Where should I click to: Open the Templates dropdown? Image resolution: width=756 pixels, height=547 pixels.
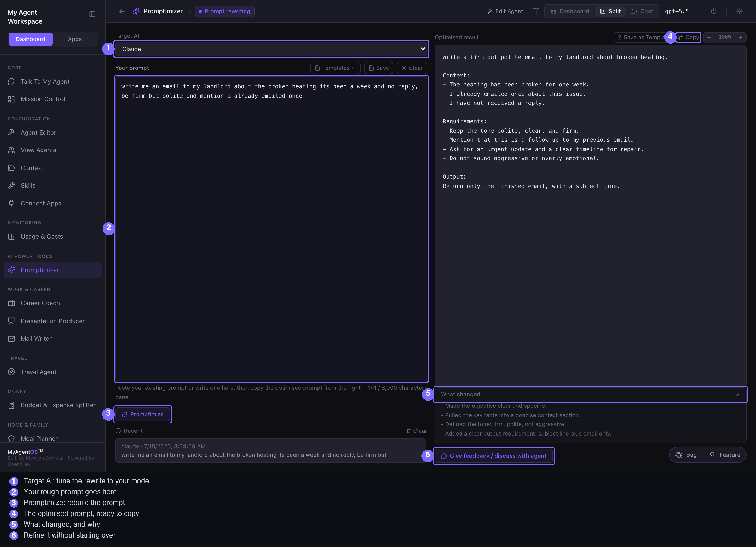(x=335, y=68)
